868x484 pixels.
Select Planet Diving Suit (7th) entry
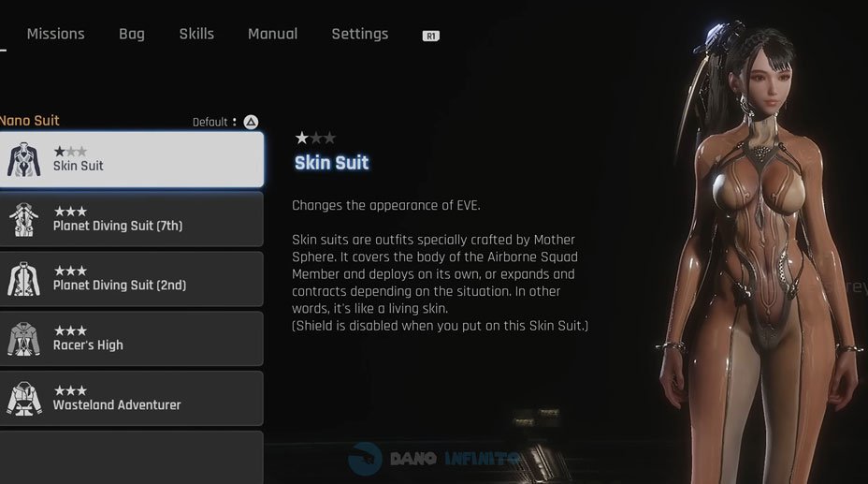click(x=131, y=220)
